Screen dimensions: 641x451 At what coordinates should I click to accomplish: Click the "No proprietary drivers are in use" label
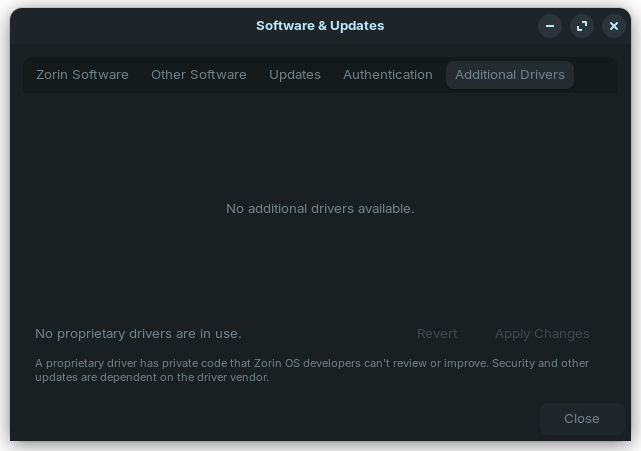click(x=138, y=334)
